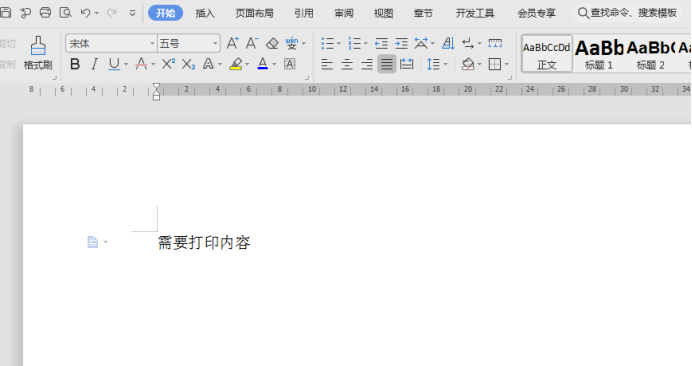Screen dimensions: 692x366
Task: Toggle bold formatting
Action: tap(75, 64)
